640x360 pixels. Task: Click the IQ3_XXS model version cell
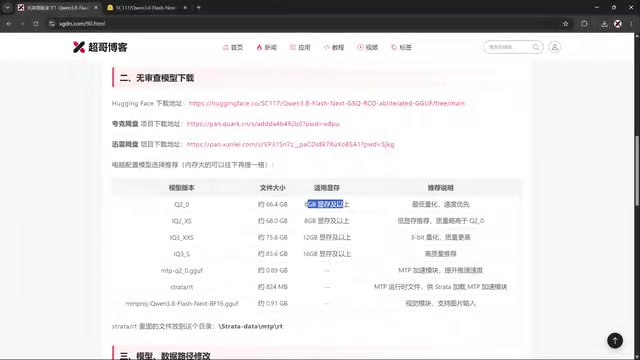pyautogui.click(x=182, y=237)
